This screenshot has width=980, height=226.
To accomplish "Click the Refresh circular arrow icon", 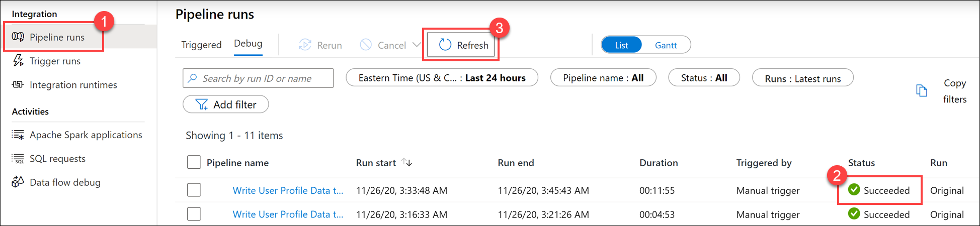I will (x=445, y=45).
